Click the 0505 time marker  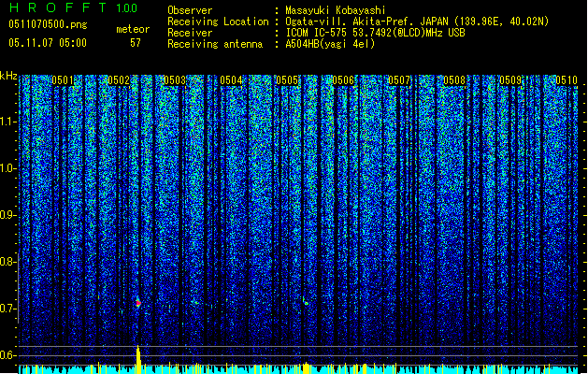(x=287, y=80)
